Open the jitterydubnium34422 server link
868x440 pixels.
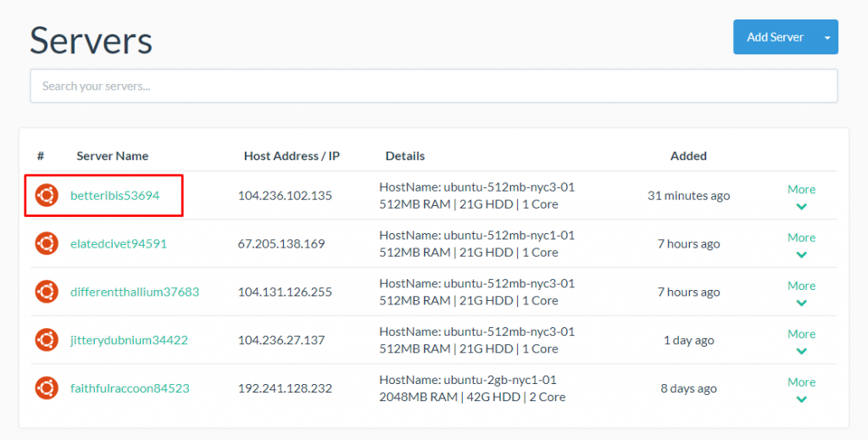click(129, 340)
